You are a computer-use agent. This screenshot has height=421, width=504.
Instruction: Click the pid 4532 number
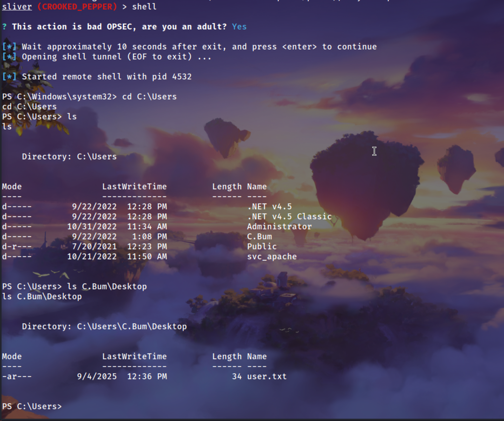(182, 77)
